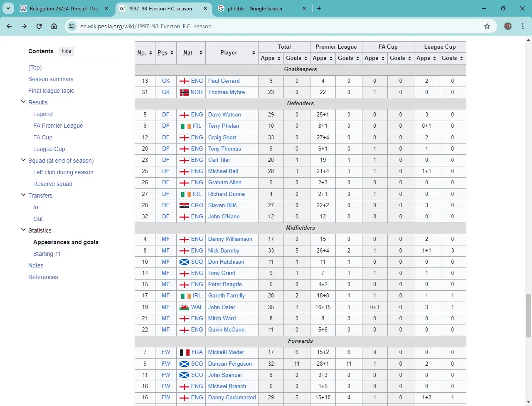Collapse the Results section in Contents
Image resolution: width=532 pixels, height=406 pixels.
[23, 102]
